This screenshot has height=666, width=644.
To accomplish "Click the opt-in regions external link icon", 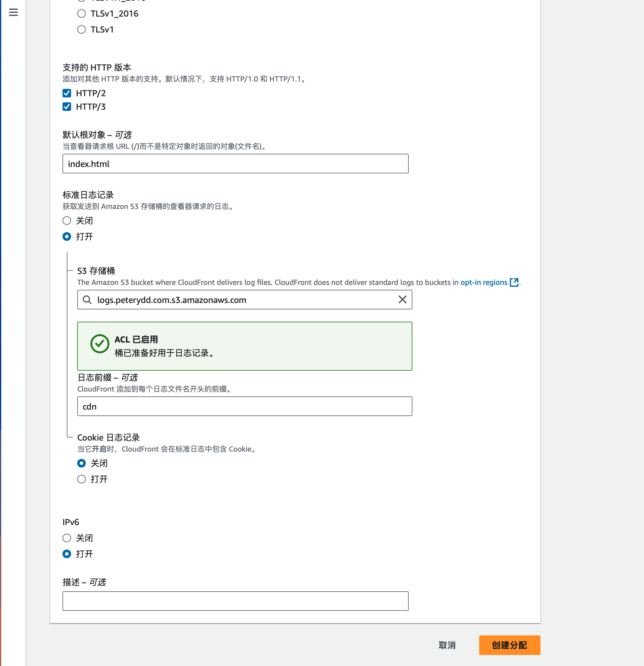I will [514, 282].
